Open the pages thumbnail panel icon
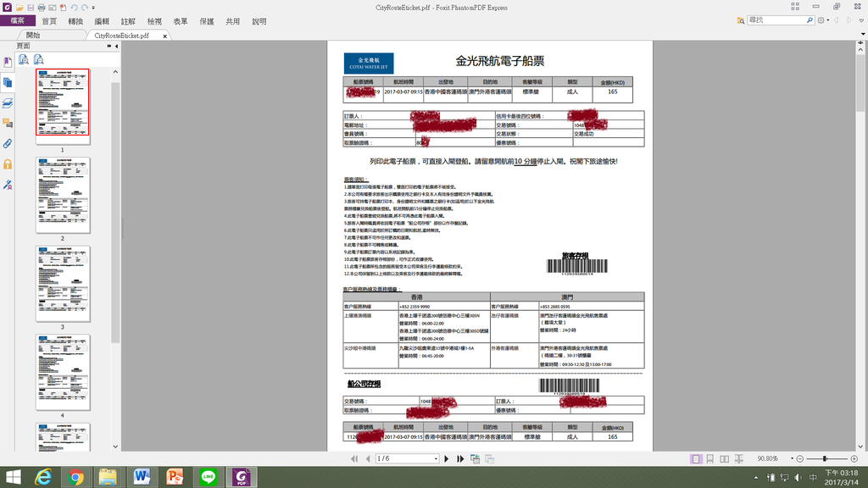 (x=7, y=82)
